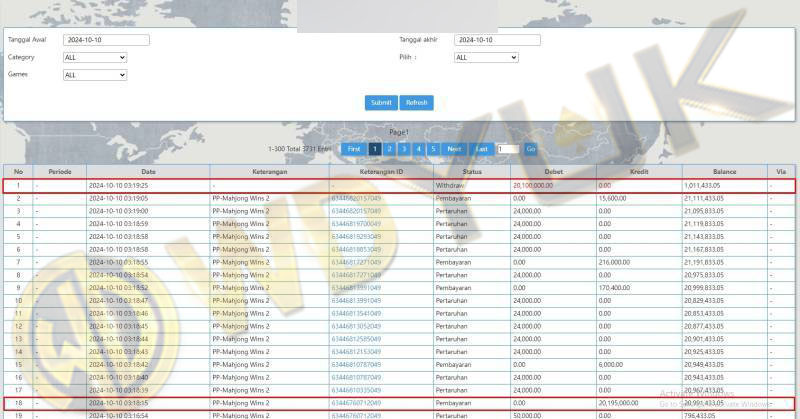Image resolution: width=800 pixels, height=419 pixels.
Task: Open the Category dropdown
Action: (x=94, y=57)
